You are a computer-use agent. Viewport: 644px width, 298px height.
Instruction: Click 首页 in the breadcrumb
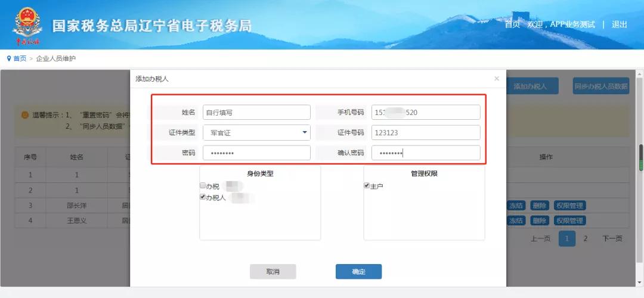pyautogui.click(x=20, y=58)
